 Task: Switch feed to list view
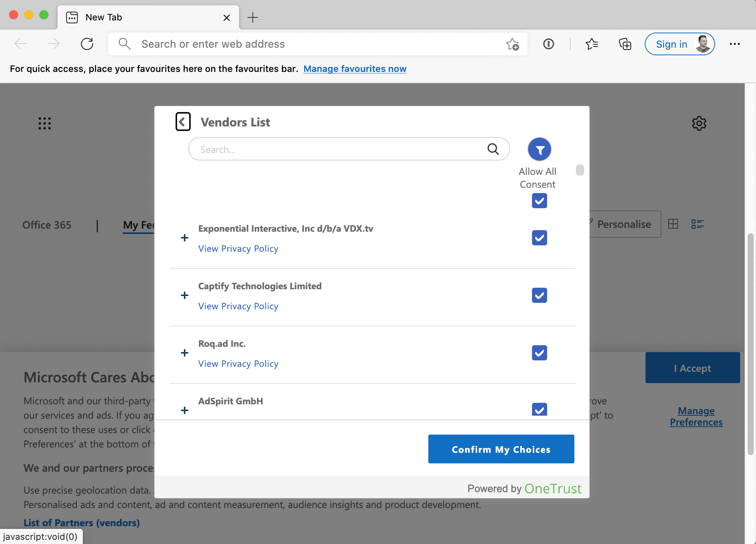click(697, 224)
